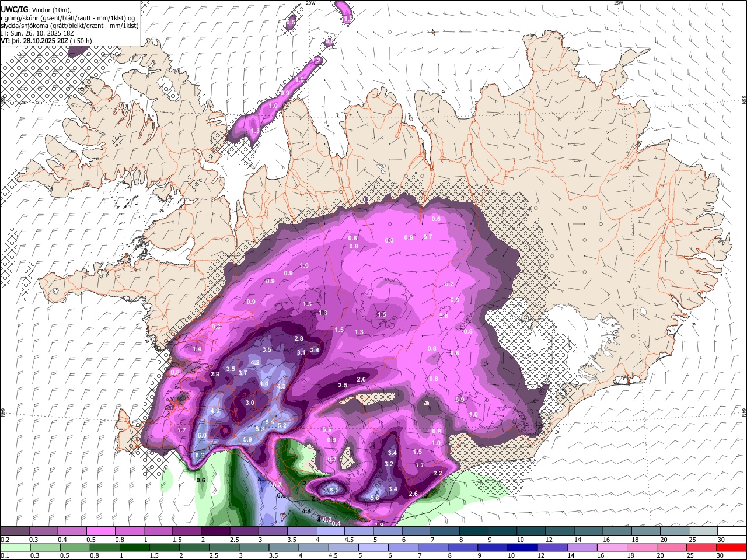Image resolution: width=747 pixels, height=560 pixels.
Task: Click the 'VT: þri. 28.10.2025 20Z (+50 h)' line
Action: point(46,41)
